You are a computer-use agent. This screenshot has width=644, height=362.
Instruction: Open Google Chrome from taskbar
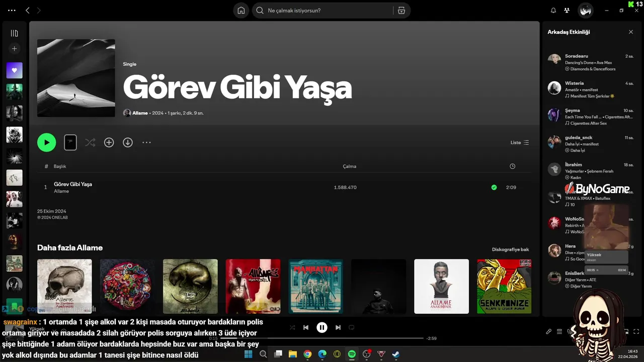point(307,354)
